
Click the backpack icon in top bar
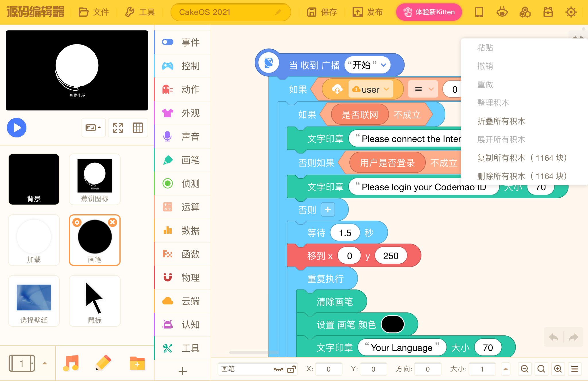[x=548, y=12]
